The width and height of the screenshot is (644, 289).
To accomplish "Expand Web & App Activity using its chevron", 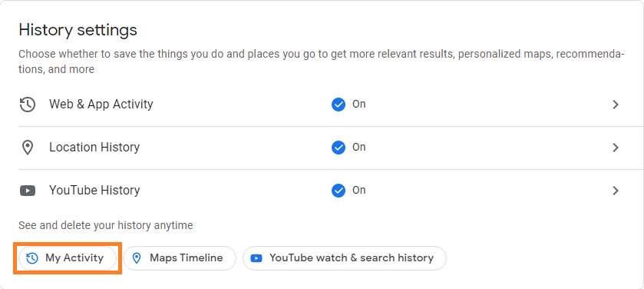I will click(616, 105).
